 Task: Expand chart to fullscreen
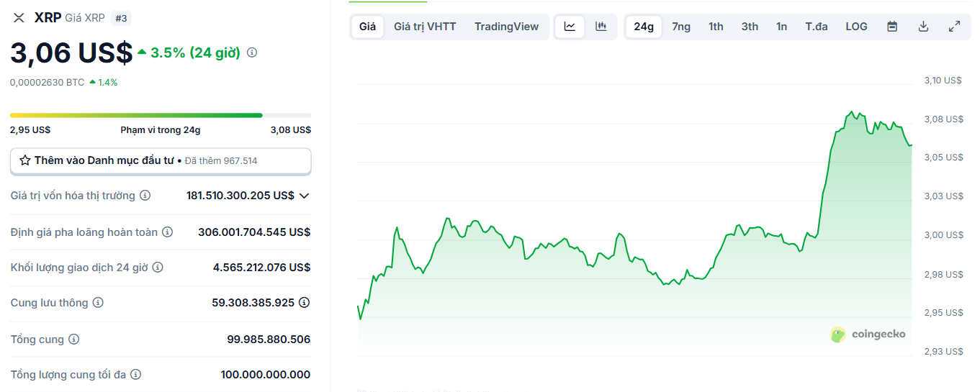pyautogui.click(x=954, y=27)
